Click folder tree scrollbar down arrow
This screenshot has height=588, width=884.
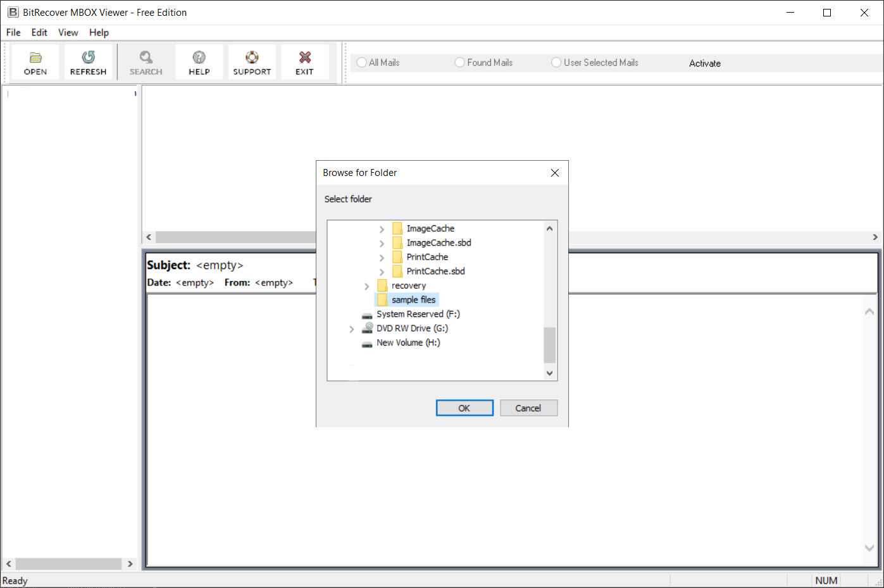[x=549, y=373]
